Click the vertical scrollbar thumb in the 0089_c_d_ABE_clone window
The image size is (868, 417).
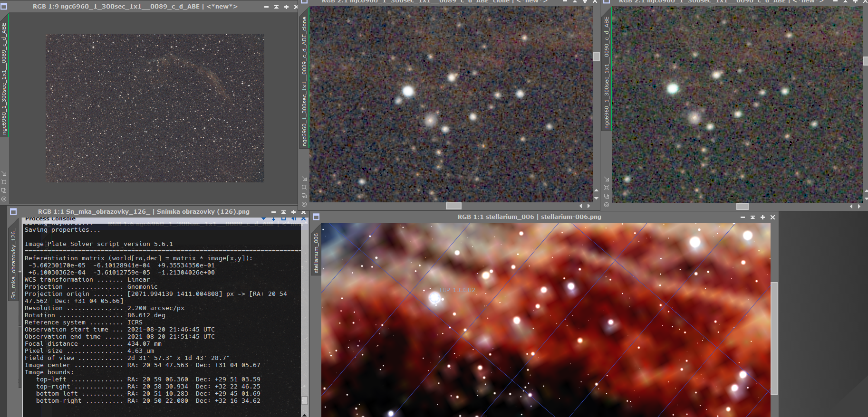(596, 57)
